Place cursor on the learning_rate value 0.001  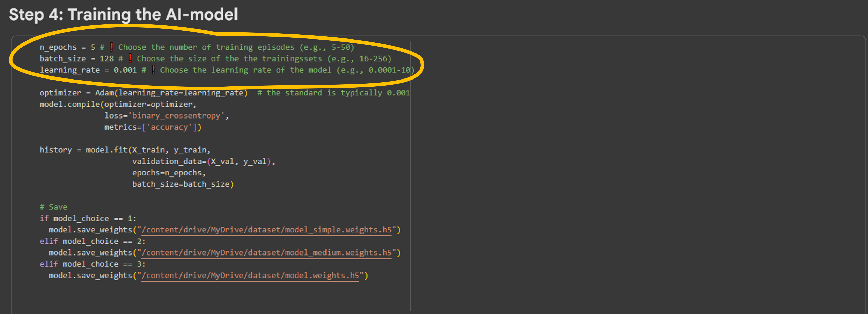tap(125, 70)
